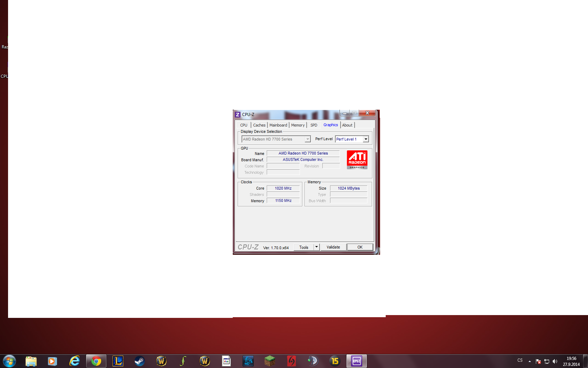Show hidden system tray icons
Screen dimensions: 588x368
[x=530, y=361]
